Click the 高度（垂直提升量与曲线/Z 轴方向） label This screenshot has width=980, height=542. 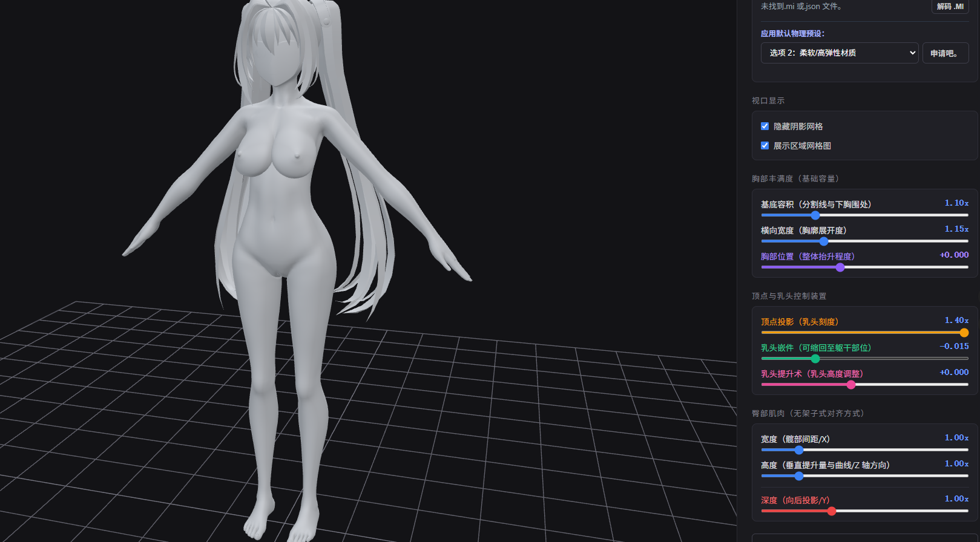coord(825,466)
